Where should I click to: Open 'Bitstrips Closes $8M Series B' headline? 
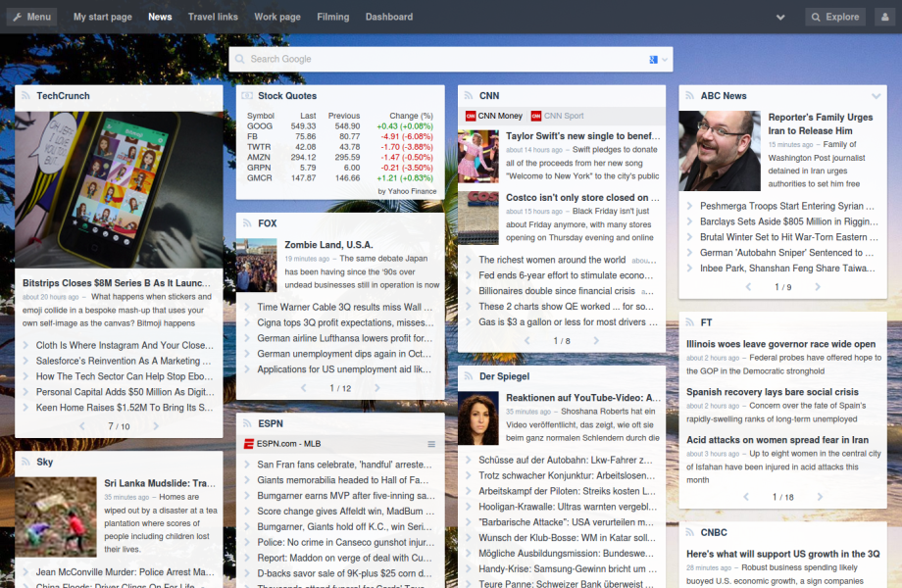117,283
